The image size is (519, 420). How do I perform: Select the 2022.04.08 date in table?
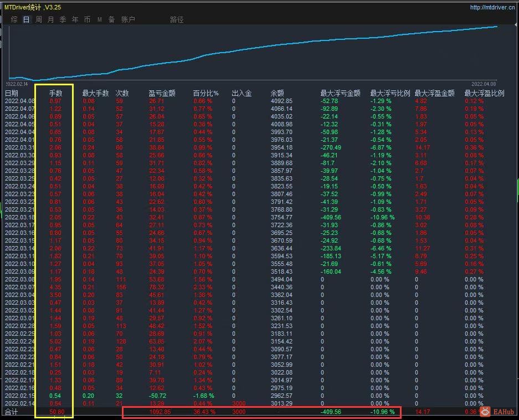19,101
